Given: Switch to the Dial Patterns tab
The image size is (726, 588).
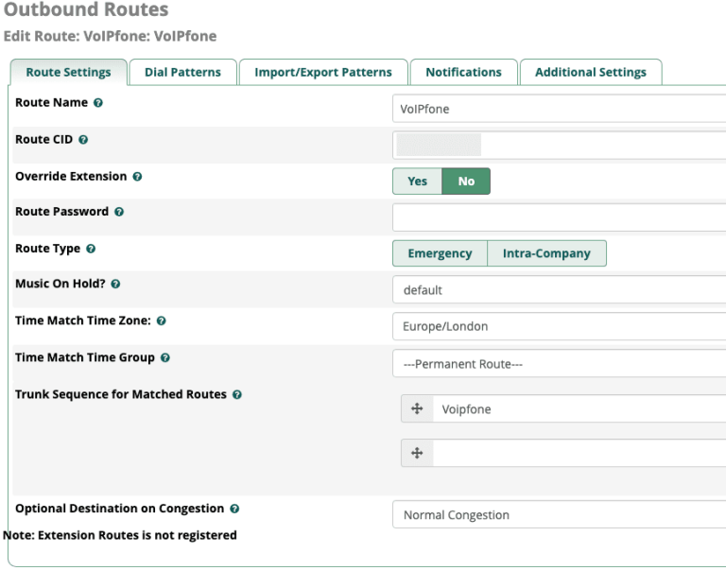Looking at the screenshot, I should coord(182,72).
